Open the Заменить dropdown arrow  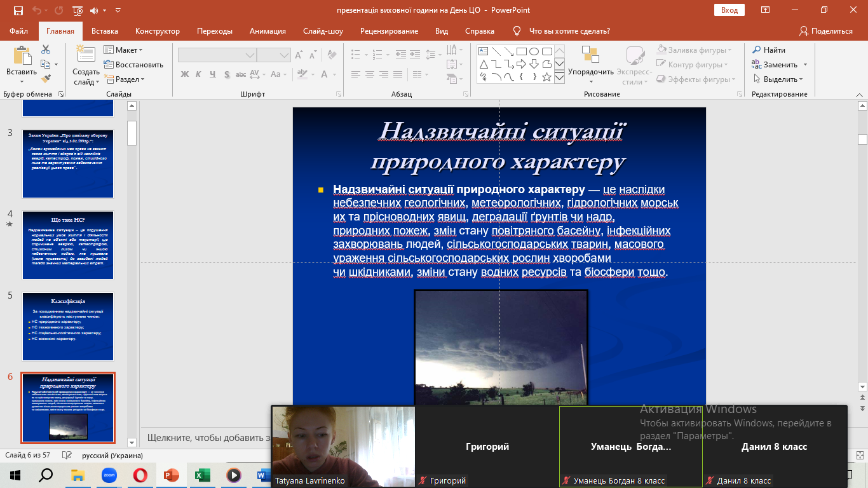coord(805,65)
